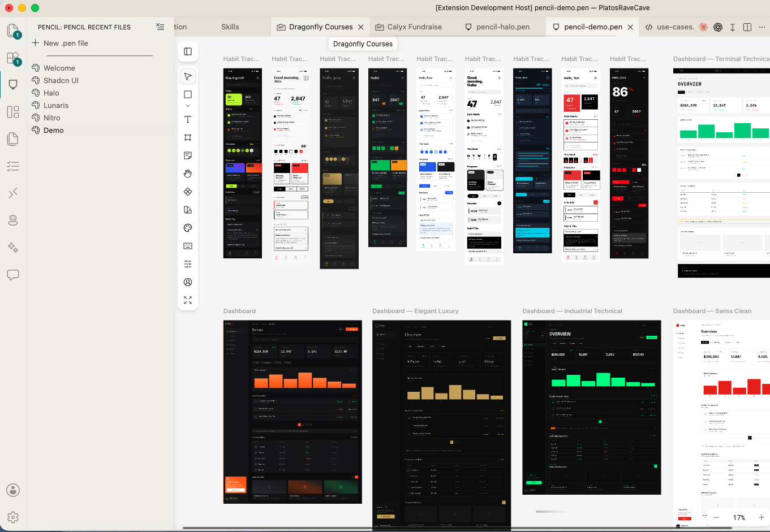Select the Pencil view in activity bar
Screen dimensions: 770x532
coord(13,85)
